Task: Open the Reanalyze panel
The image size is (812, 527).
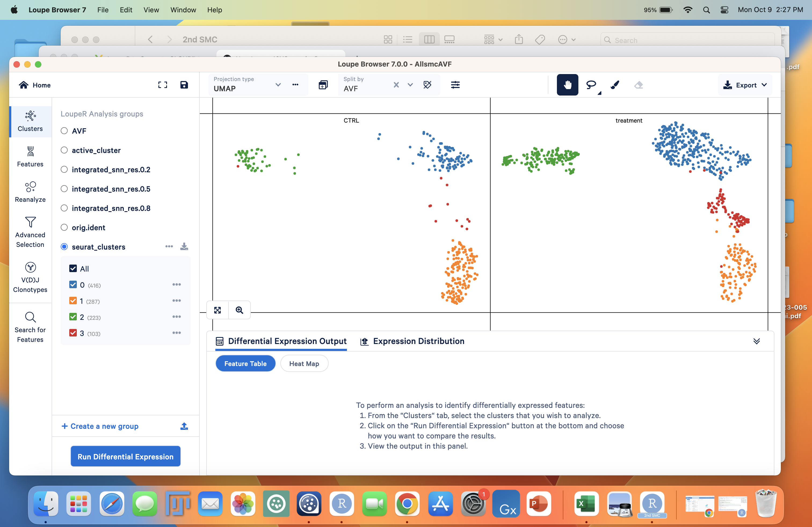Action: pos(30,192)
